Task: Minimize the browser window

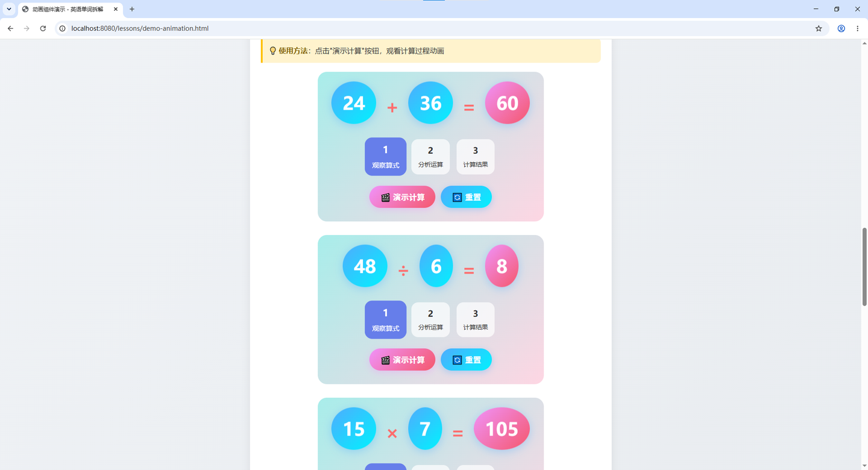Action: [x=816, y=9]
